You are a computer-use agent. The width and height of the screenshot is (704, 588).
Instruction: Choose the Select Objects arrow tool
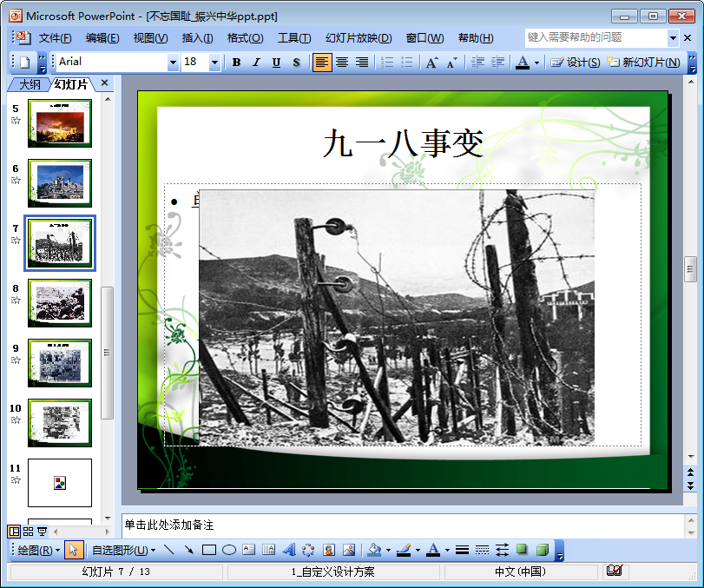click(x=74, y=550)
